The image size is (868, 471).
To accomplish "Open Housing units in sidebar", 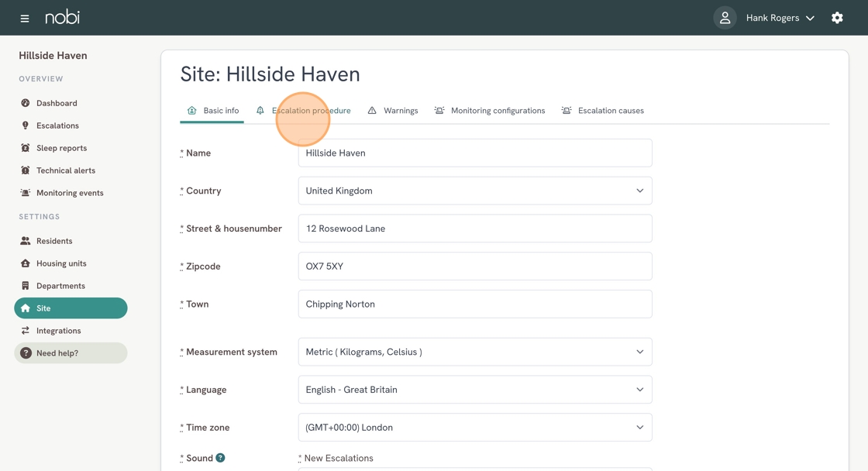I will pos(61,263).
